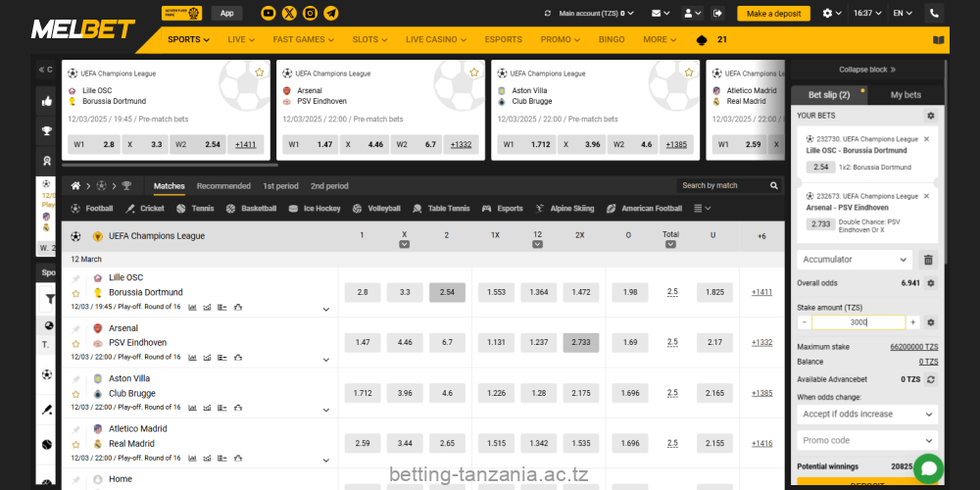Image resolution: width=980 pixels, height=490 pixels.
Task: Open the Accept if odds increase dropdown
Action: pos(867,414)
